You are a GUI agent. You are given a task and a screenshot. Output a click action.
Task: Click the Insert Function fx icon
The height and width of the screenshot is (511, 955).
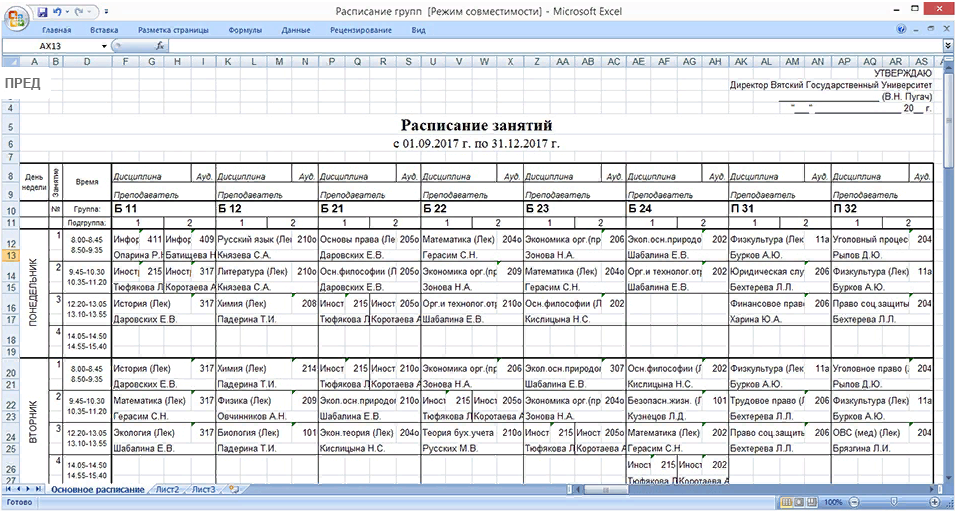coord(160,46)
